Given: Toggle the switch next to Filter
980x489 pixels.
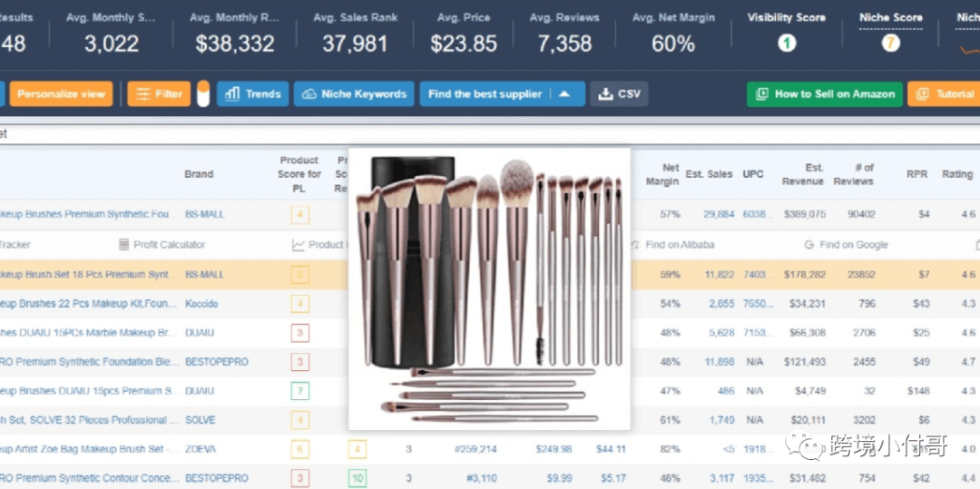Looking at the screenshot, I should 203,93.
